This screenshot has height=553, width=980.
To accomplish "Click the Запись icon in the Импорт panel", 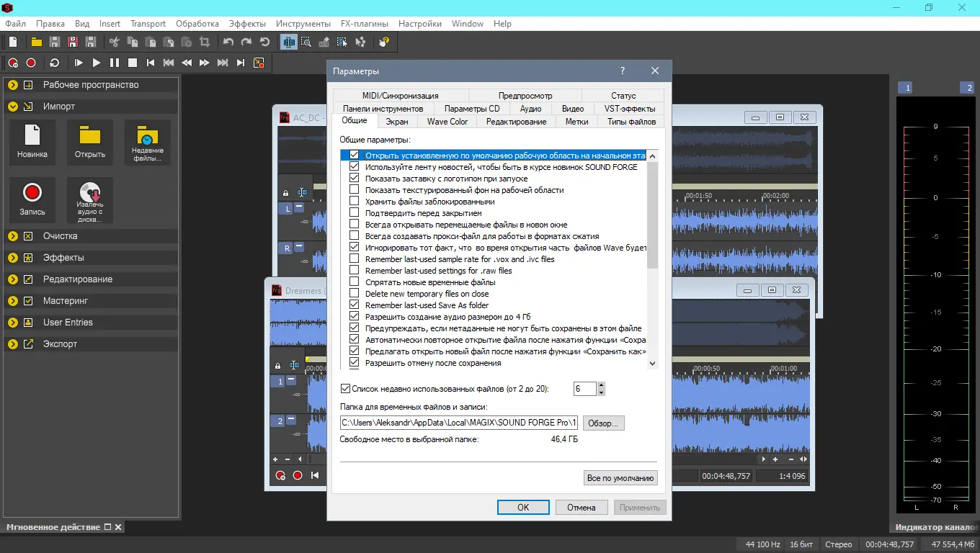I will point(32,200).
